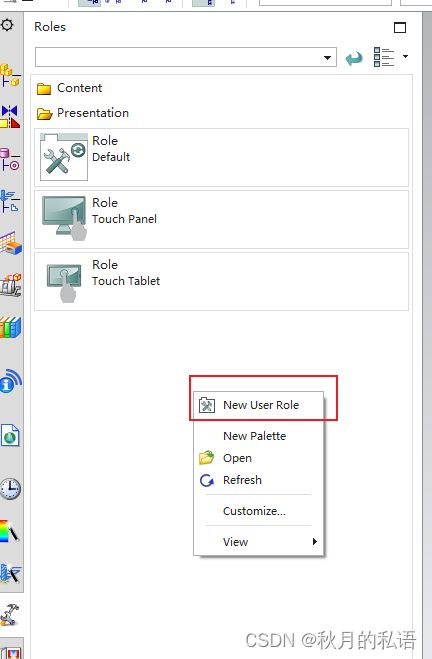Open the Web Browser globe page icon
The width and height of the screenshot is (432, 659).
coord(10,435)
